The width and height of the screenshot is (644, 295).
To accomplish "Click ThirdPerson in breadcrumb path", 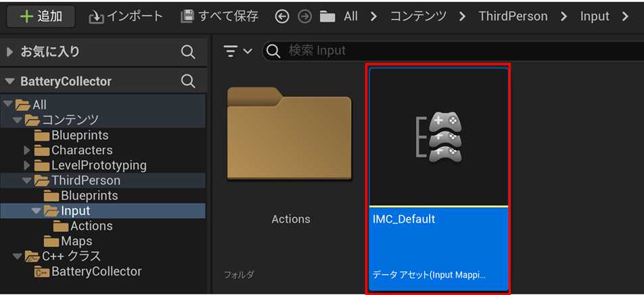I will [513, 16].
